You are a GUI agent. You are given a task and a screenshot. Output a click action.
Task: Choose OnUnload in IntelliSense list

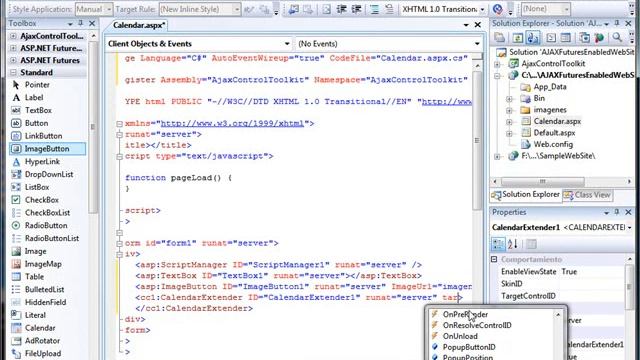[460, 336]
